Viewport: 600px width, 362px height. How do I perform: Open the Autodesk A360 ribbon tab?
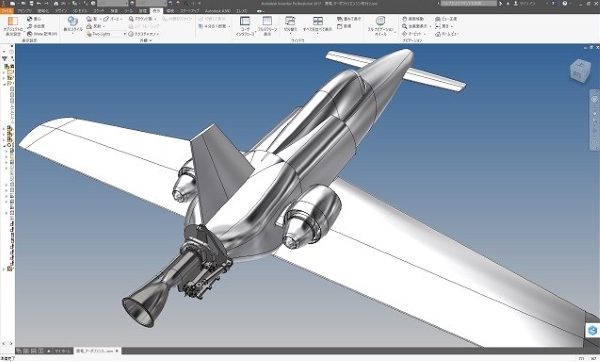[x=217, y=11]
